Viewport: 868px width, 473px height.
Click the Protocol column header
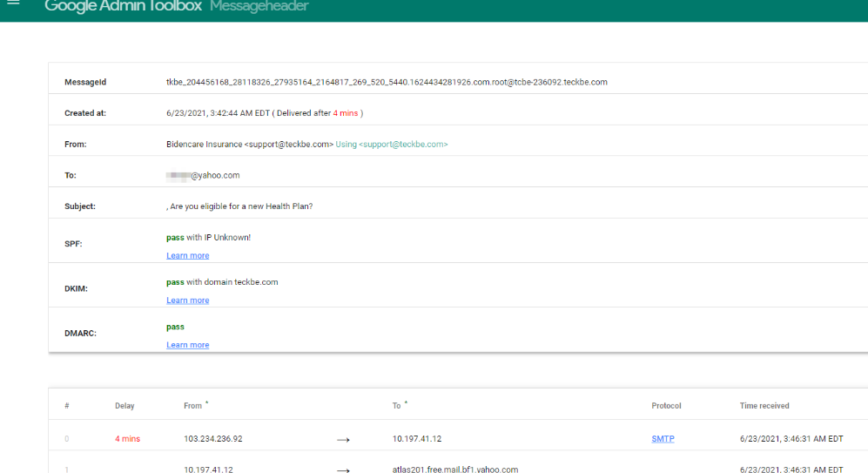[666, 405]
